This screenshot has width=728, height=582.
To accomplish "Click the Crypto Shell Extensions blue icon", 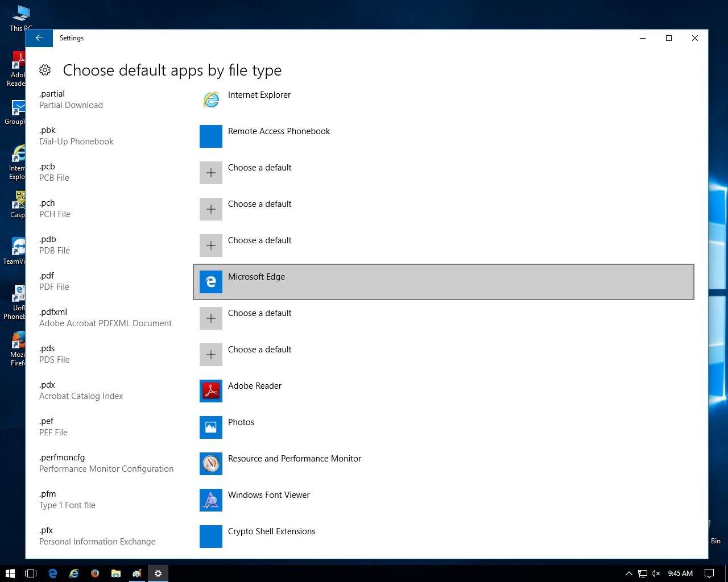I will [x=211, y=537].
